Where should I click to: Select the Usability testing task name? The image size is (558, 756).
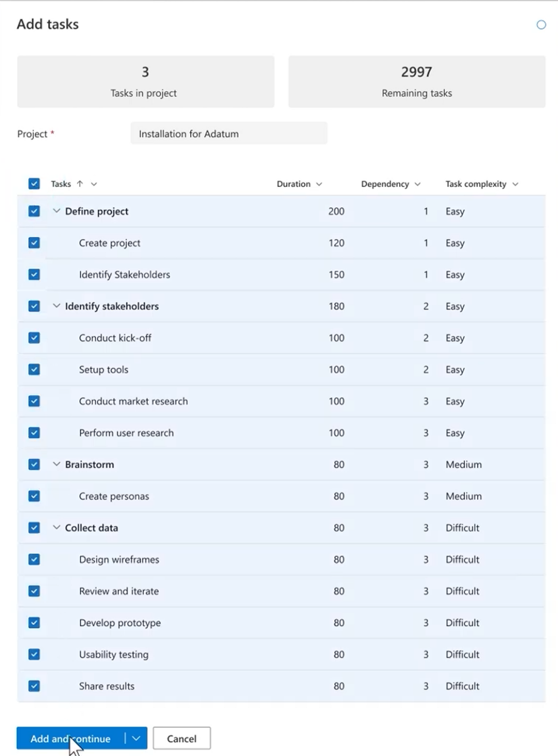[114, 654]
